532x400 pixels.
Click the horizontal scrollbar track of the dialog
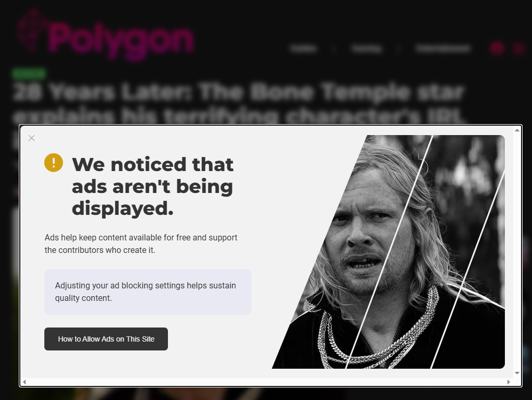pos(267,382)
